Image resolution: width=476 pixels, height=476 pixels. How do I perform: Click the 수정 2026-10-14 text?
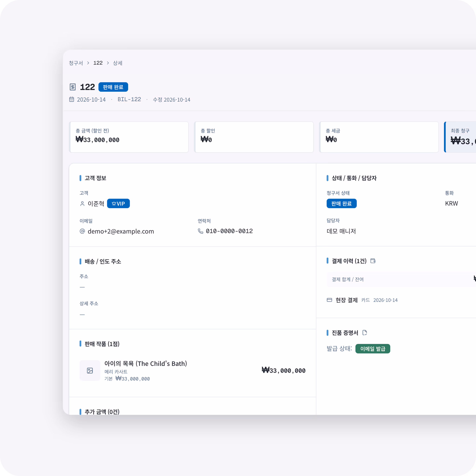(172, 99)
